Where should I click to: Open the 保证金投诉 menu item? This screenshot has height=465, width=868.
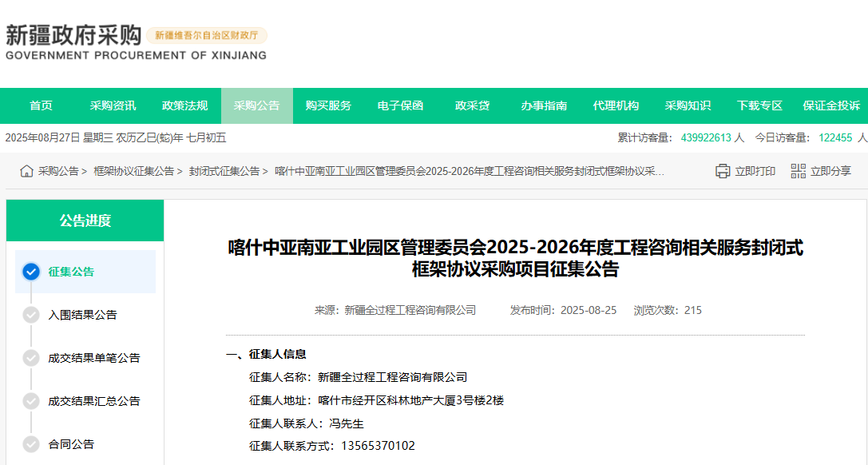pos(830,105)
